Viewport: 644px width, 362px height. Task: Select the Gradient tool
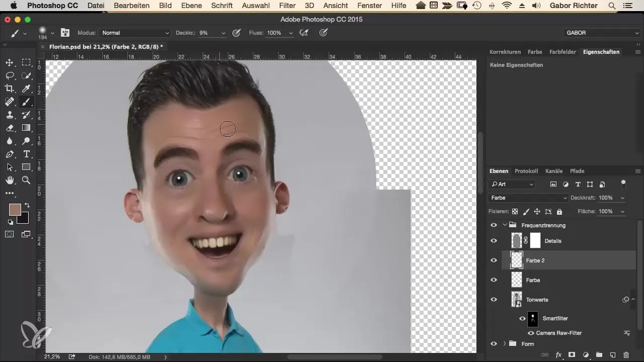tap(26, 128)
